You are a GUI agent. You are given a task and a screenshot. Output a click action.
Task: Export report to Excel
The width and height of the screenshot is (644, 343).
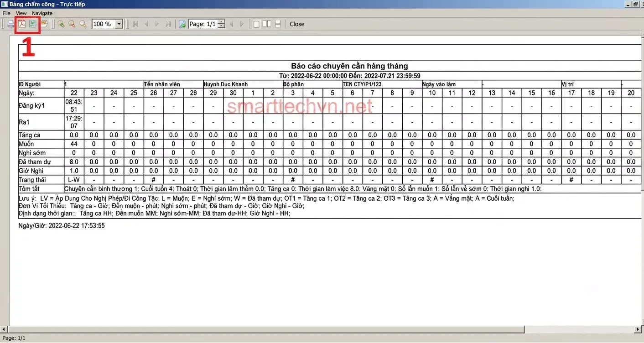33,24
